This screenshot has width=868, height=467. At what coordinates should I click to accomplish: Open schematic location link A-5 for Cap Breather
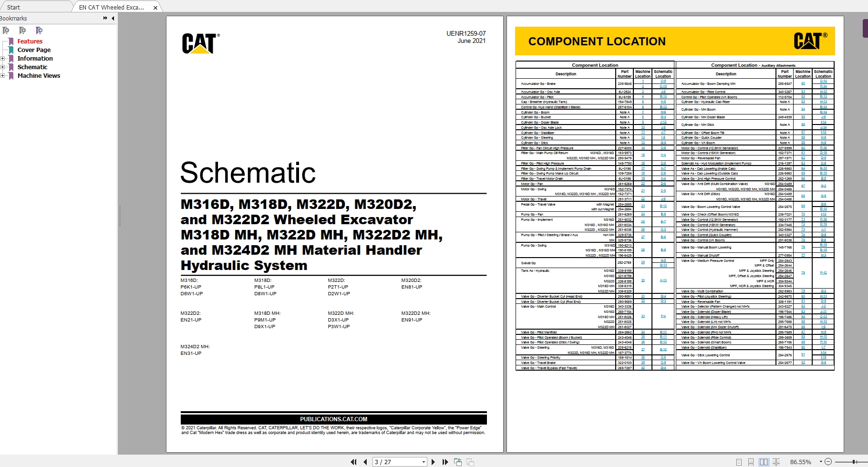tap(663, 102)
